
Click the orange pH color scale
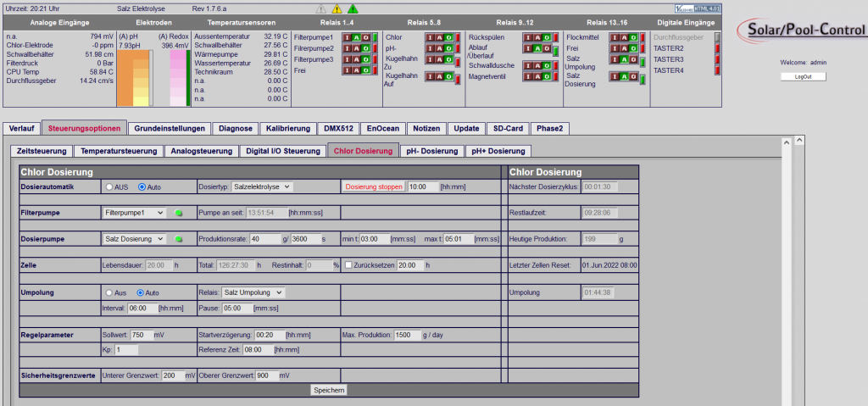133,77
